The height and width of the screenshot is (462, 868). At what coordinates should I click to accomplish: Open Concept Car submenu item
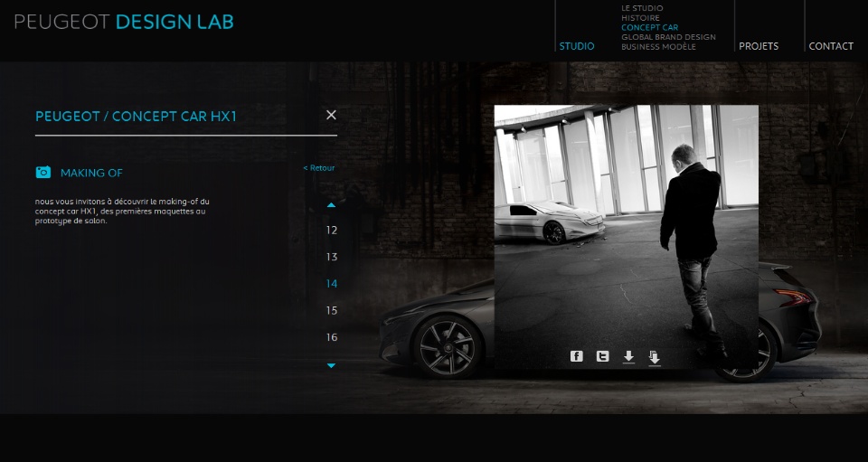[x=649, y=27]
